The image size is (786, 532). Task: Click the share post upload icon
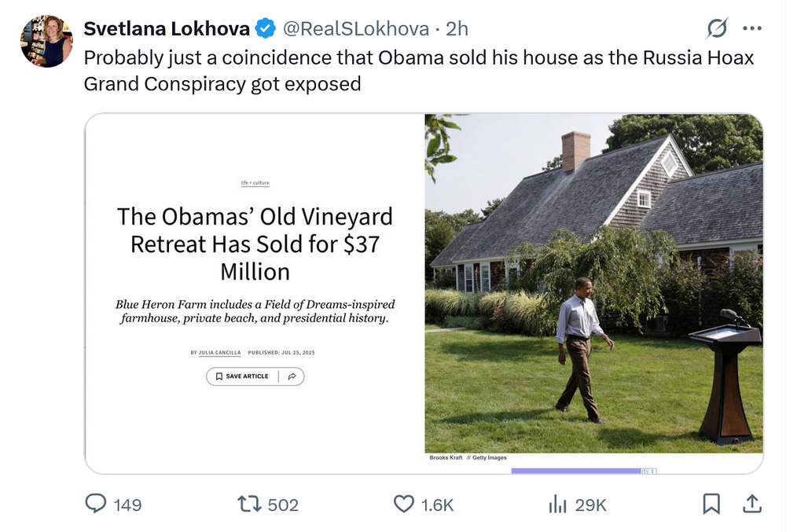pos(751,504)
